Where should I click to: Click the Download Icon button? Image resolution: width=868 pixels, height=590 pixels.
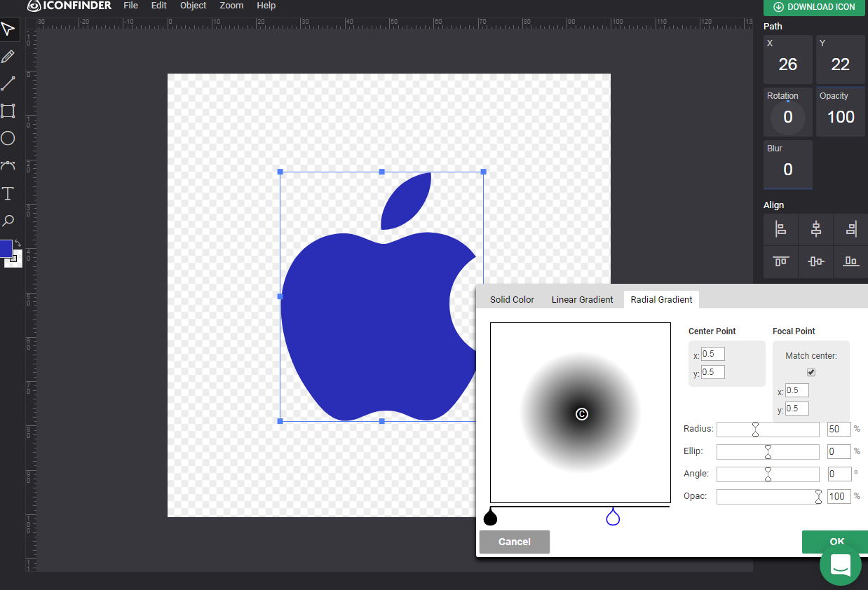[x=815, y=7]
